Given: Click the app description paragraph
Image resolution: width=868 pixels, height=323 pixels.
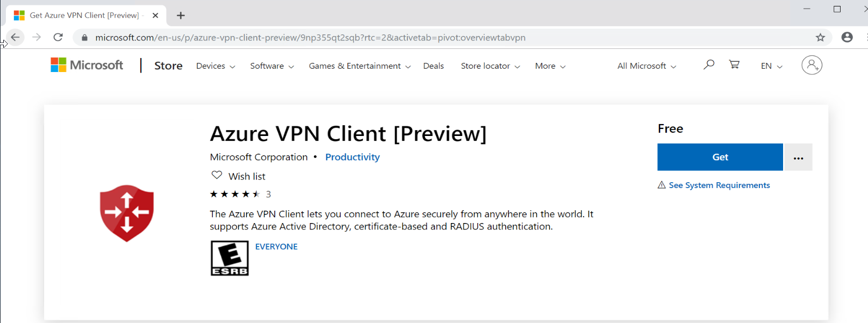Looking at the screenshot, I should pyautogui.click(x=401, y=220).
